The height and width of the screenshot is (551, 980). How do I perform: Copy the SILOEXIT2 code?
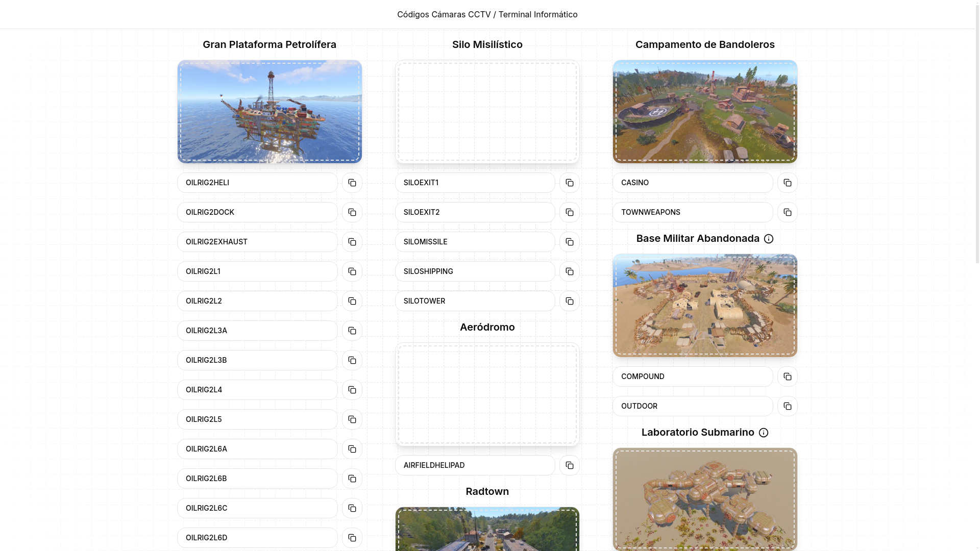coord(570,212)
